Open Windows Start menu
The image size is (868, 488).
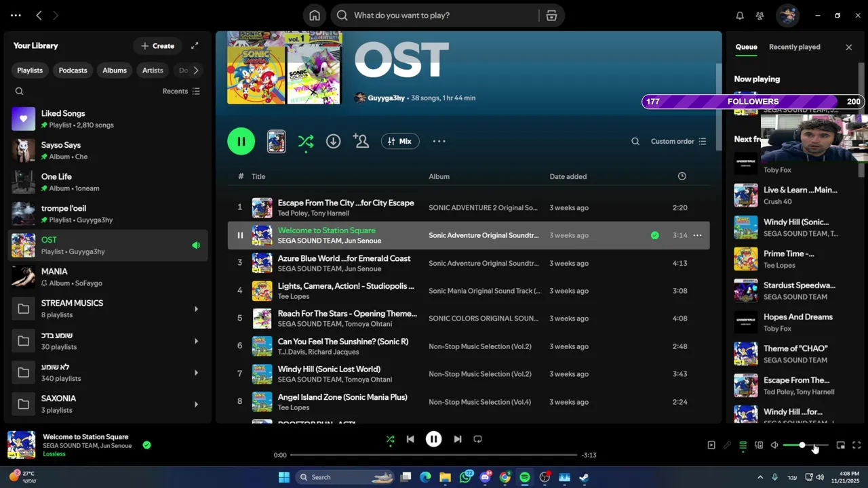tap(284, 477)
